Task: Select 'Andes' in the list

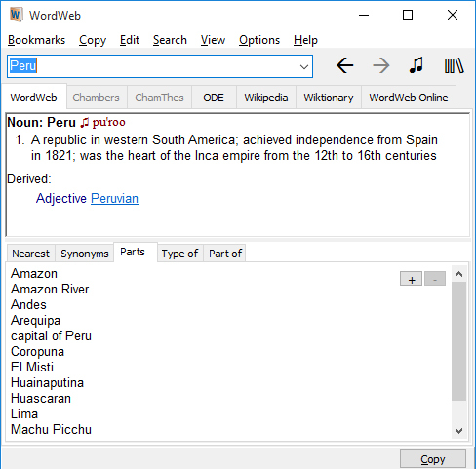Action: click(x=28, y=304)
